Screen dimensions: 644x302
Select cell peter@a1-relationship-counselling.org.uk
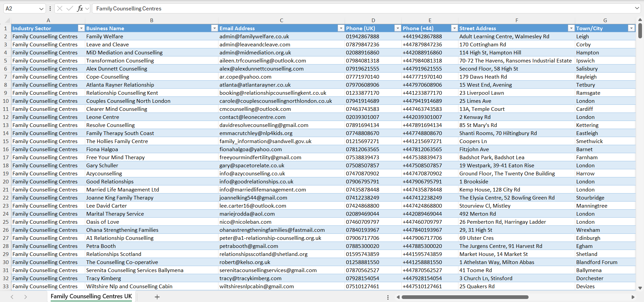pos(282,238)
